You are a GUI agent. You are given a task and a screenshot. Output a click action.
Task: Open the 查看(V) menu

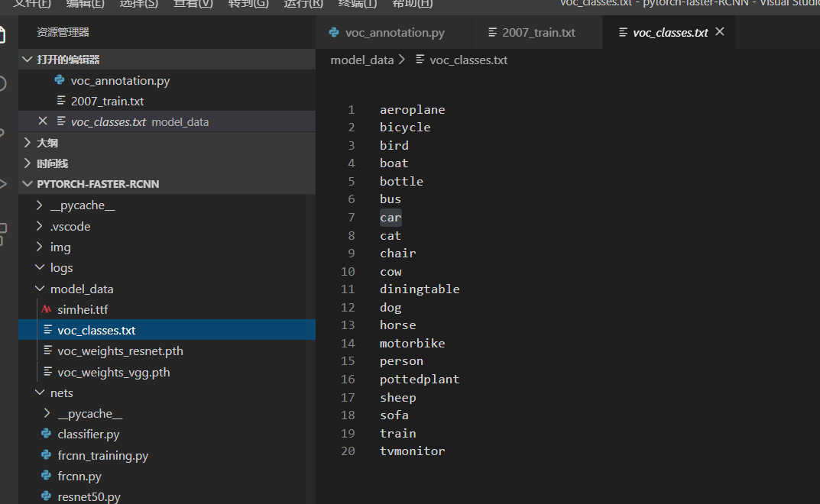[193, 4]
